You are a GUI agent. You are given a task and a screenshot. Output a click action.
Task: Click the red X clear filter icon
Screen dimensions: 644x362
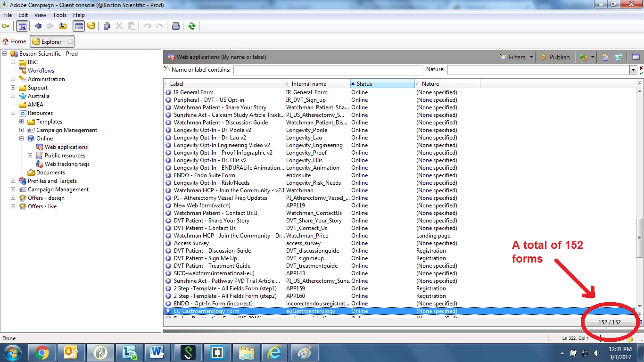click(x=641, y=68)
